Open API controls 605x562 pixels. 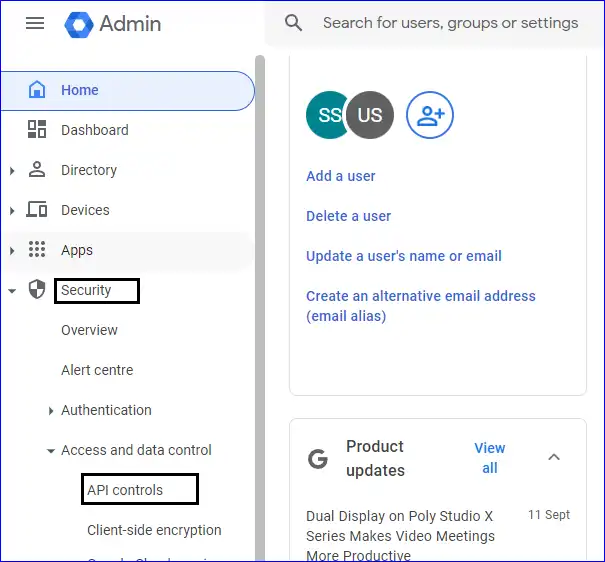click(x=125, y=490)
